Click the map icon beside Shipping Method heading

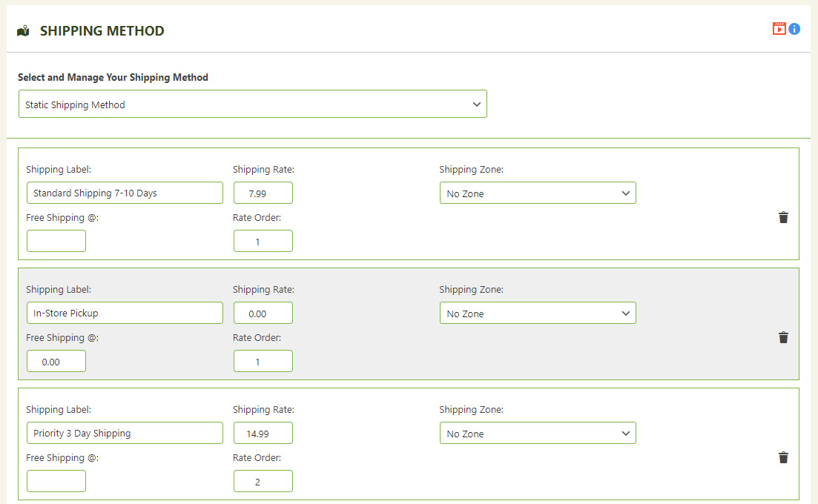[x=23, y=31]
